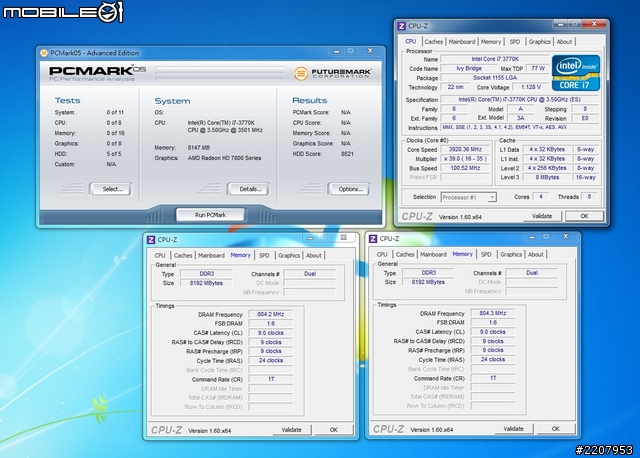Click AMD Radeon HD 7800 Series text
Viewport: 640px width, 458px height.
[224, 158]
